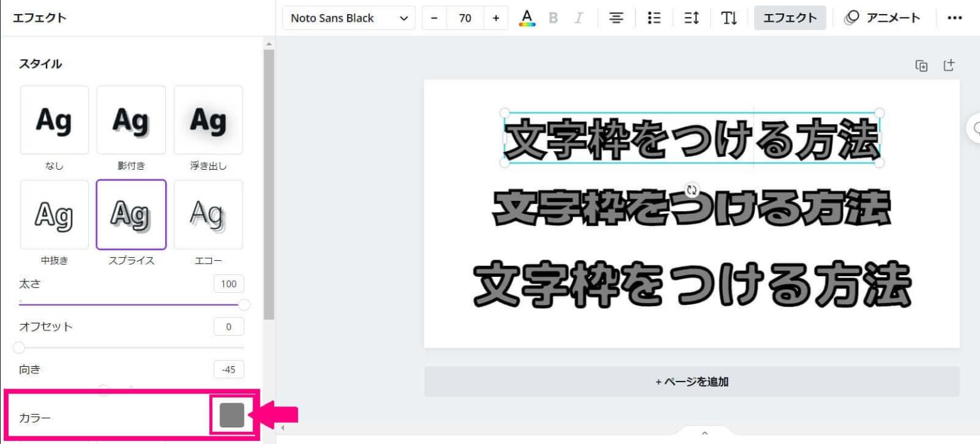Screen dimensions: 980x444
Task: Open the Noto Sans Black font dropdown
Action: pyautogui.click(x=348, y=18)
